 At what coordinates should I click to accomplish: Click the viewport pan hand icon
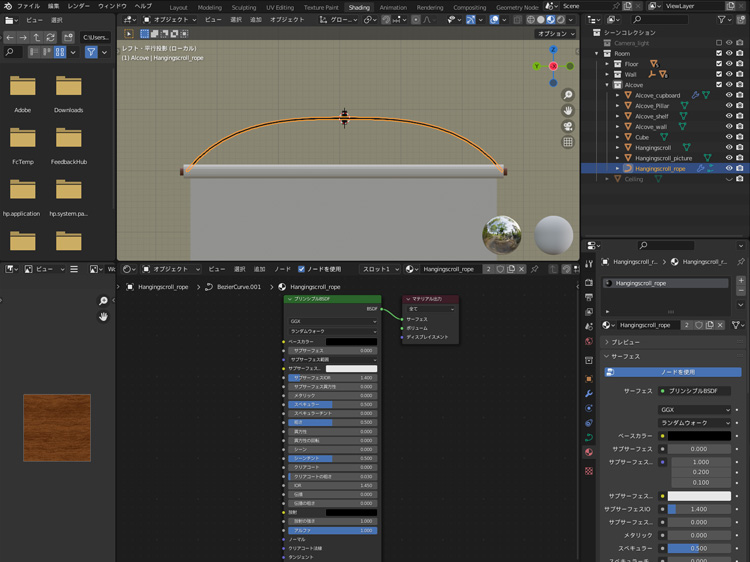point(568,110)
